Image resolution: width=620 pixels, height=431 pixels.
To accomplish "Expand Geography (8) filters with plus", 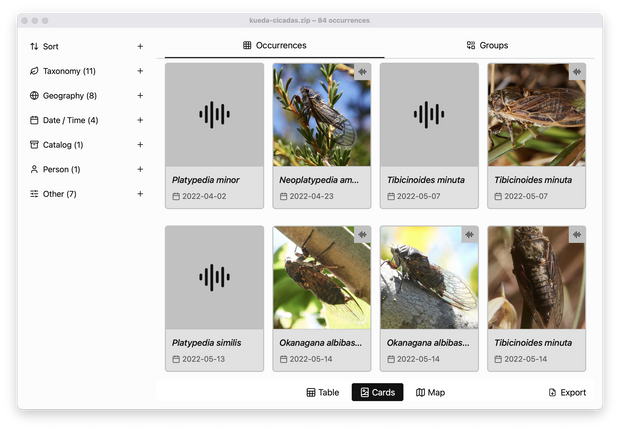I will [140, 96].
